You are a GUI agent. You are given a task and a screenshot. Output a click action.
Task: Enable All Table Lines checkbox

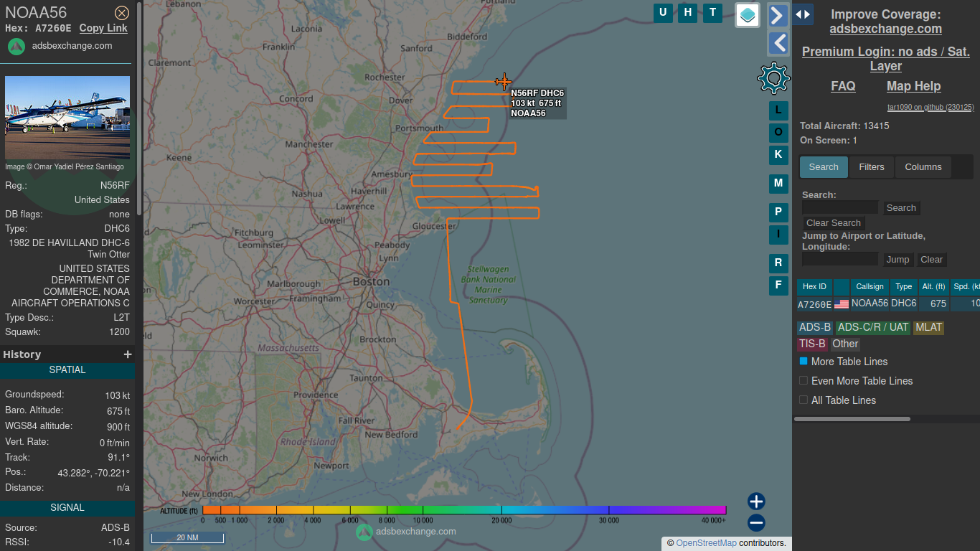click(x=804, y=400)
